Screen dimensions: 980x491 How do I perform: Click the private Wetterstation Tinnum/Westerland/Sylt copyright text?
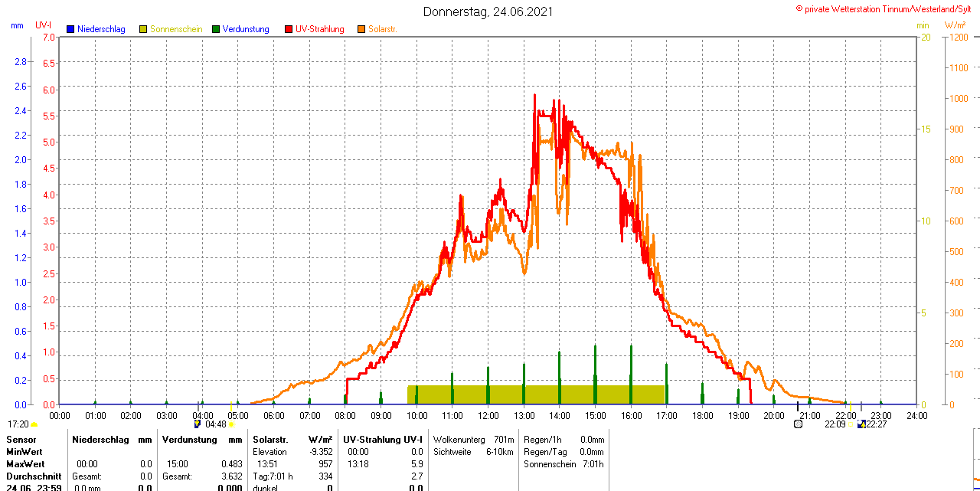(887, 8)
